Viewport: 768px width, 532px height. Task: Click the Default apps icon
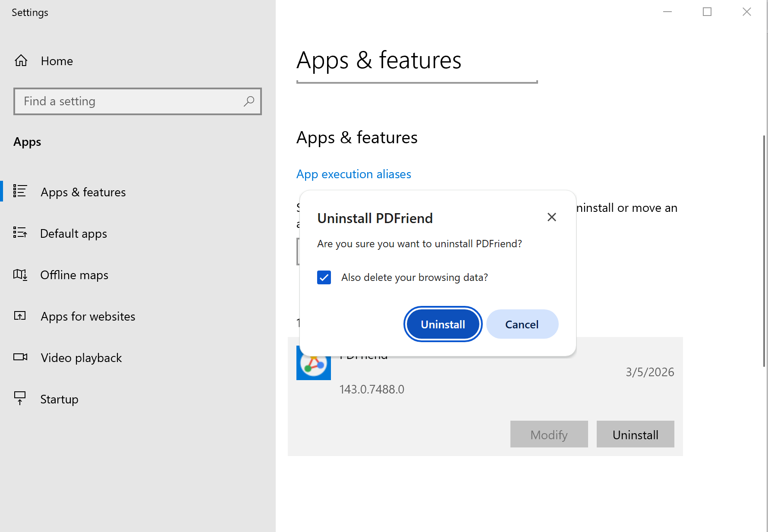pyautogui.click(x=20, y=233)
